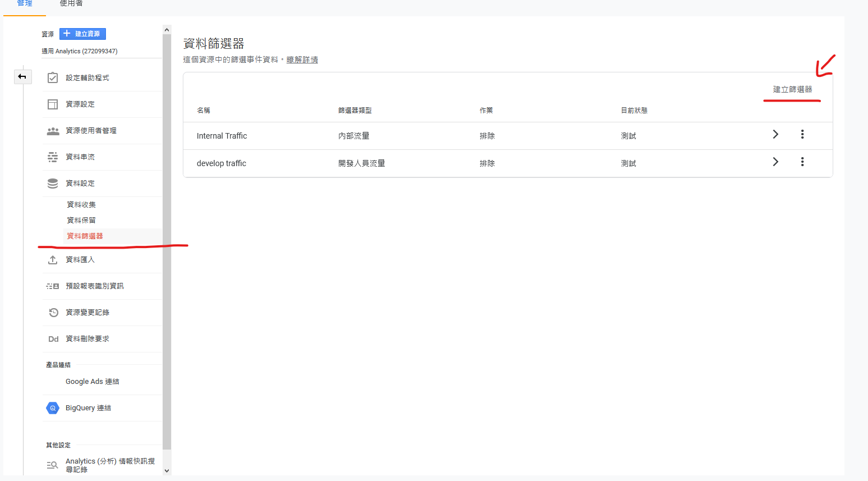Click the Internal Traffic filter name
Screen dimensions: 868x481
point(221,136)
